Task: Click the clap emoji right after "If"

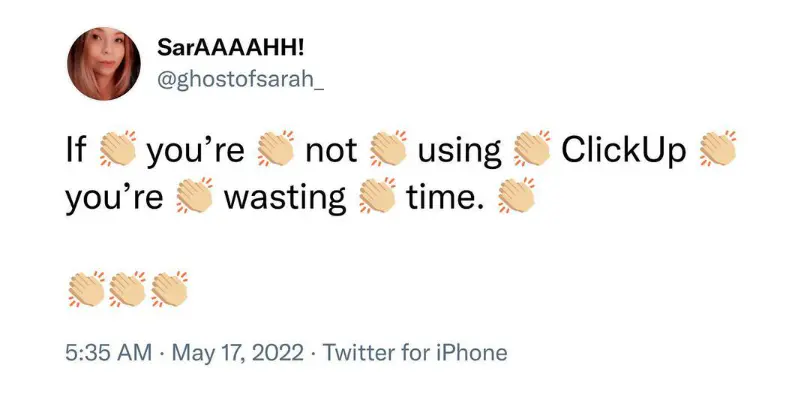Action: 118,151
